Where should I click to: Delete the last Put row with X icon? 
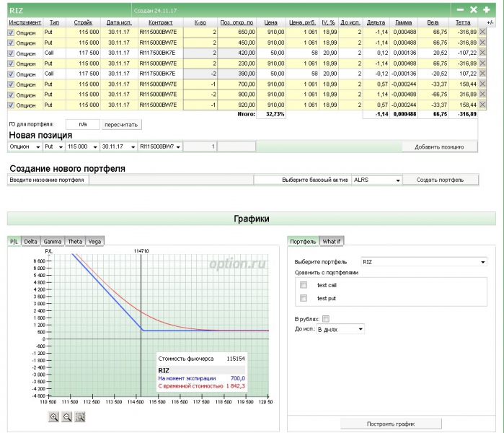click(483, 105)
